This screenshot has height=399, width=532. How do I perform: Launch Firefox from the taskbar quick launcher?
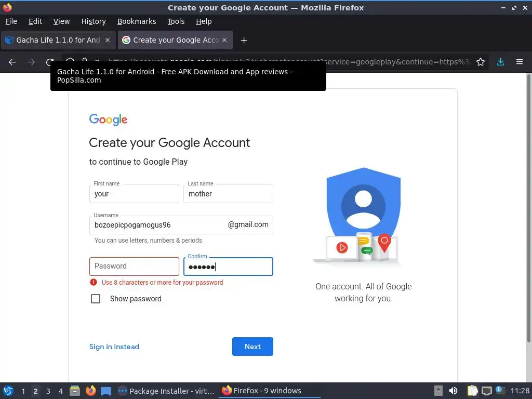click(x=90, y=391)
